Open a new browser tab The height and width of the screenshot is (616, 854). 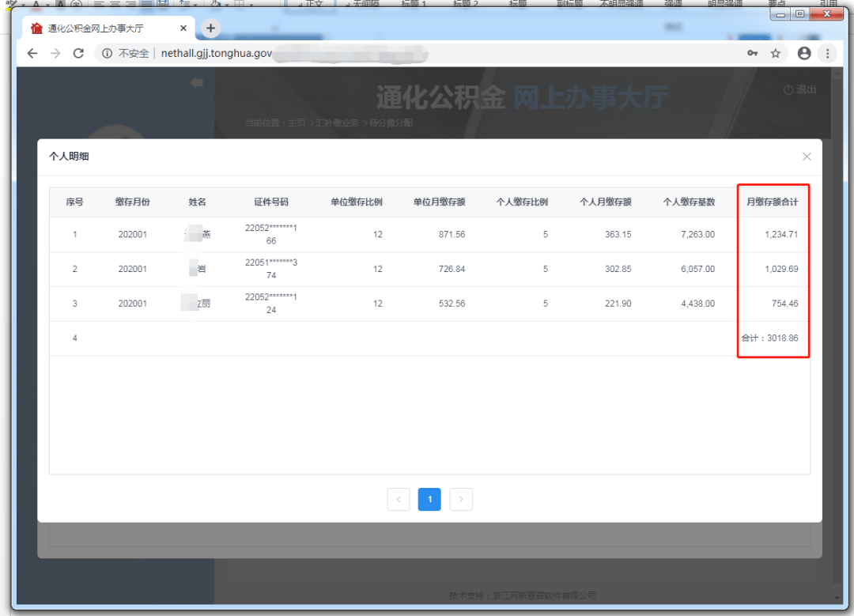[211, 28]
